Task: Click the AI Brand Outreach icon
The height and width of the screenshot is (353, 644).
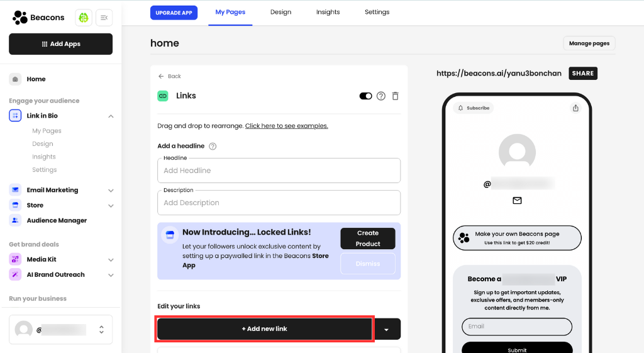Action: pyautogui.click(x=15, y=274)
